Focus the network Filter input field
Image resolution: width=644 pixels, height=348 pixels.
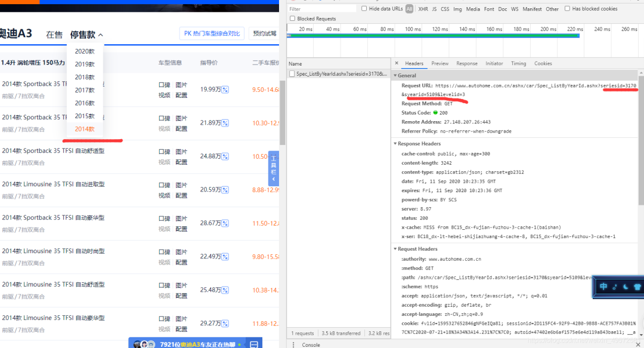321,9
